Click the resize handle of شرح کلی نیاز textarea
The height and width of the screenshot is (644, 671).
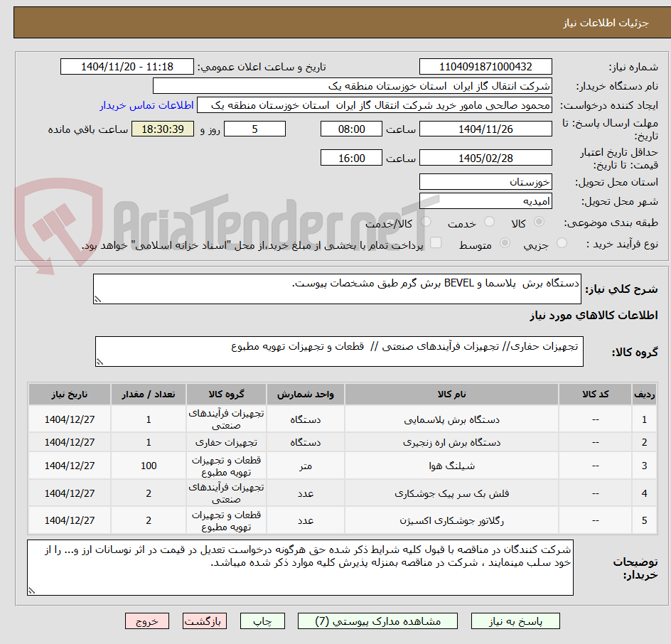point(97,299)
